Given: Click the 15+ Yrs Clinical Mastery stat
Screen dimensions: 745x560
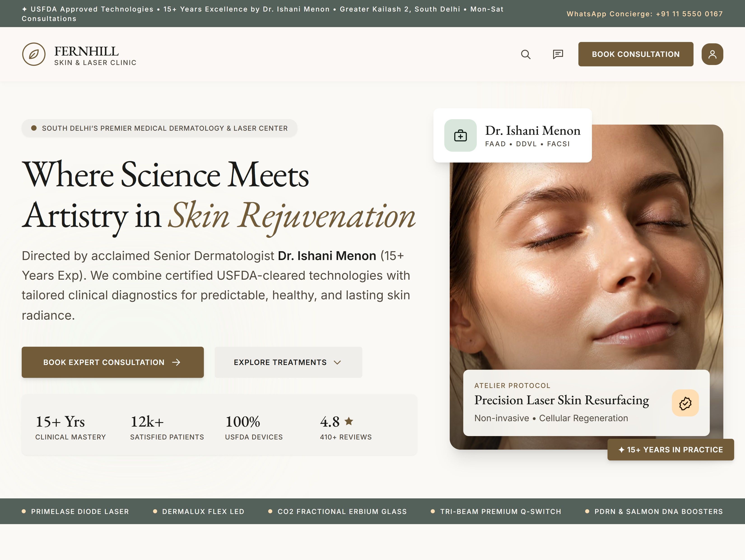Looking at the screenshot, I should pos(70,427).
